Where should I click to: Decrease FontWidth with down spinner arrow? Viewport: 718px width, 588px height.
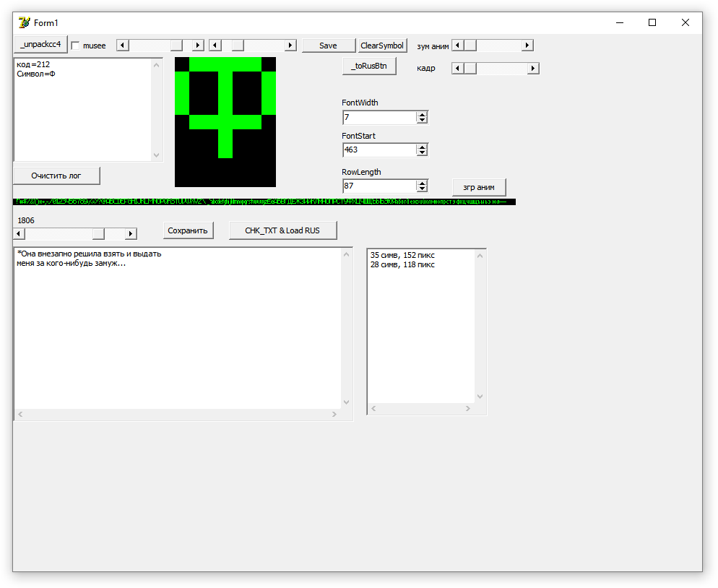pos(422,121)
